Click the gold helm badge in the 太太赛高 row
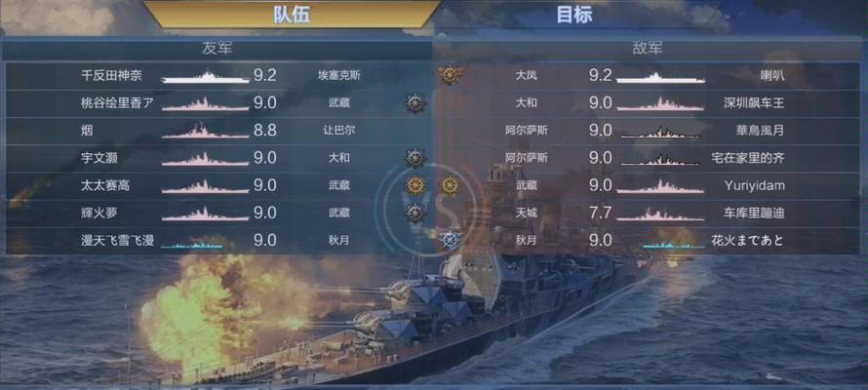The width and height of the screenshot is (868, 390). point(415,185)
